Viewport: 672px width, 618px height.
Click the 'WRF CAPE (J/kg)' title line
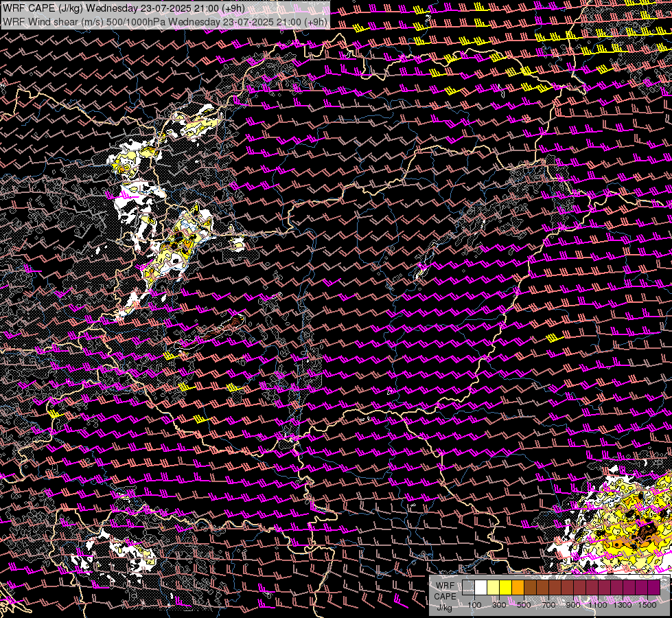124,8
